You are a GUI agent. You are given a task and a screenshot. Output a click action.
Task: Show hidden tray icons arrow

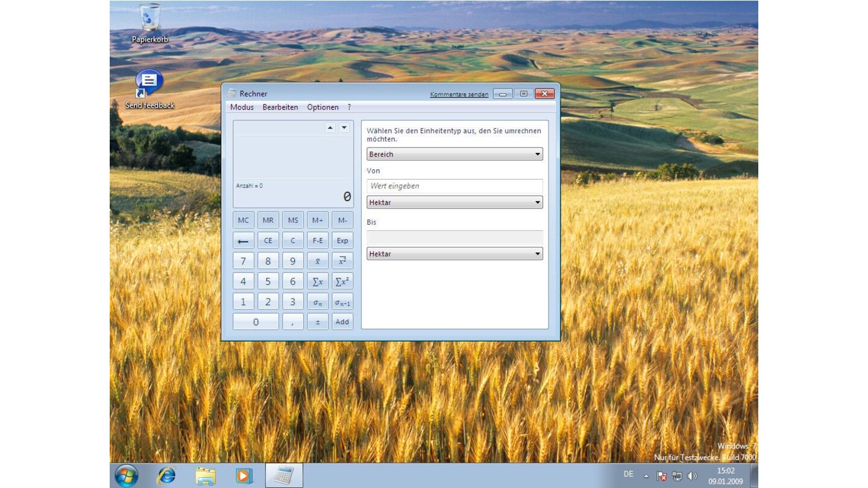(x=646, y=476)
